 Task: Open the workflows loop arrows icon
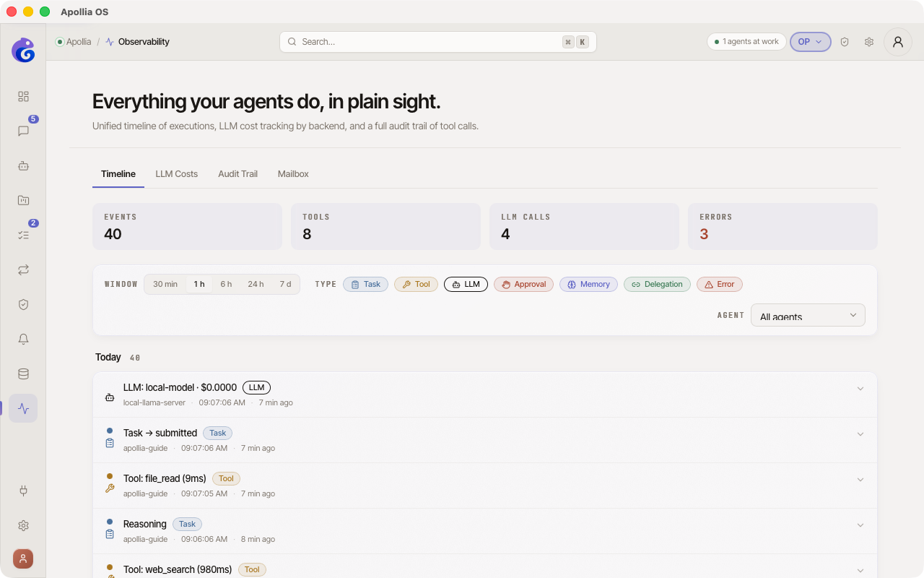tap(23, 269)
